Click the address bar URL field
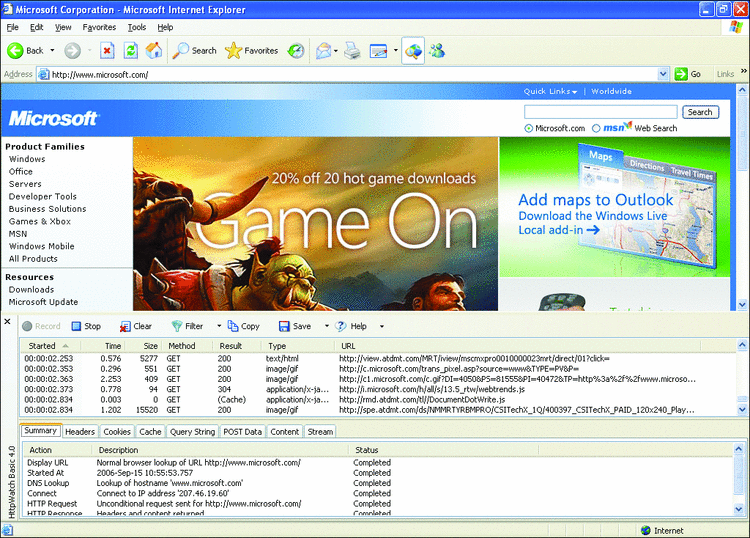Image resolution: width=750 pixels, height=538 pixels. [353, 75]
